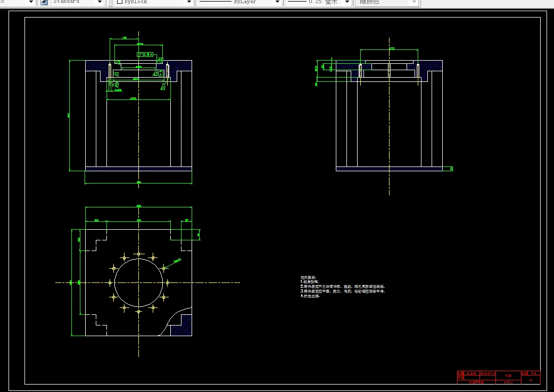Click the 1:5 scale cell in the title block
Image resolution: width=554 pixels, height=392 pixels.
(533, 373)
